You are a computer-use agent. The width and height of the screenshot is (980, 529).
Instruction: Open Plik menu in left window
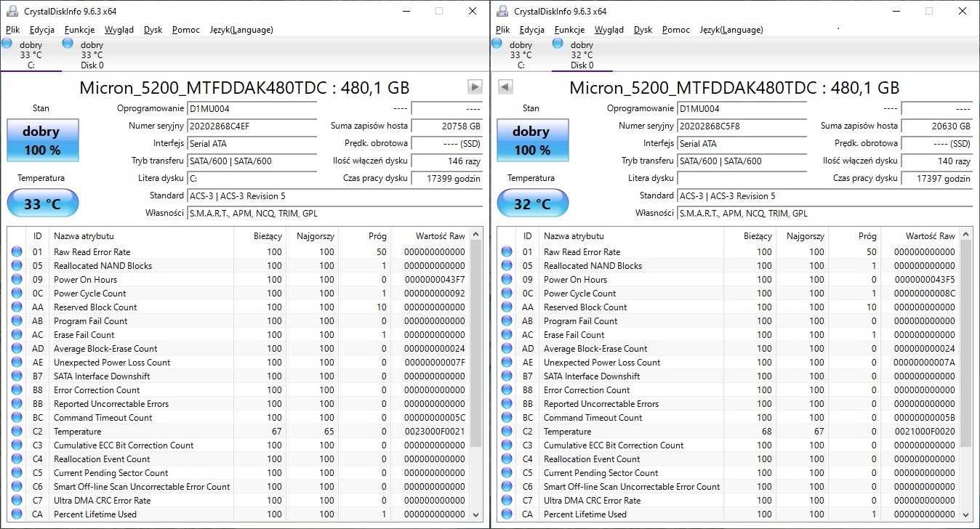(x=12, y=30)
